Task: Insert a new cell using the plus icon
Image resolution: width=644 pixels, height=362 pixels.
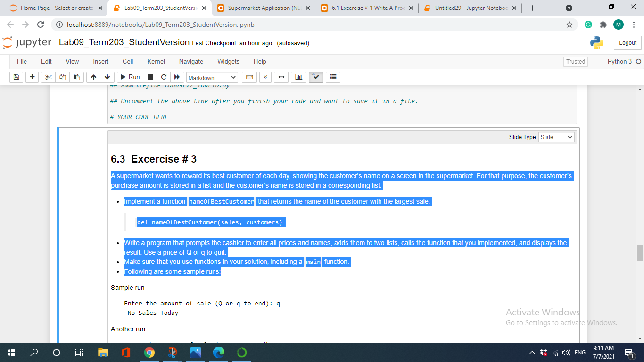Action: (x=32, y=77)
